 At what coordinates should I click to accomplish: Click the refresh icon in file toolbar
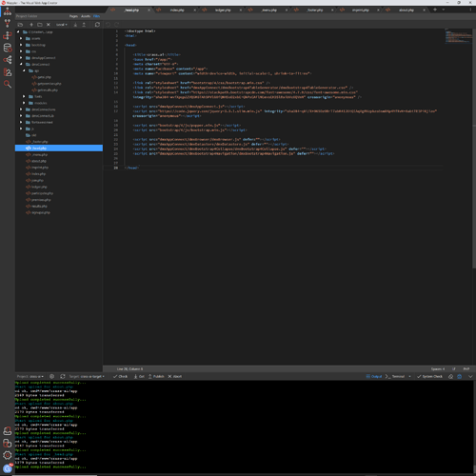(x=97, y=25)
